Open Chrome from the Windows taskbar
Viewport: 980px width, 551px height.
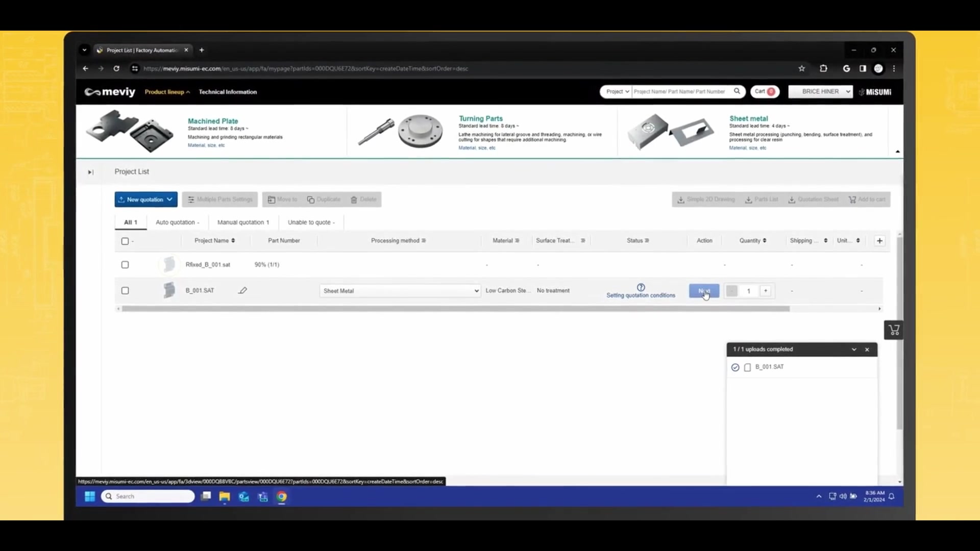282,496
